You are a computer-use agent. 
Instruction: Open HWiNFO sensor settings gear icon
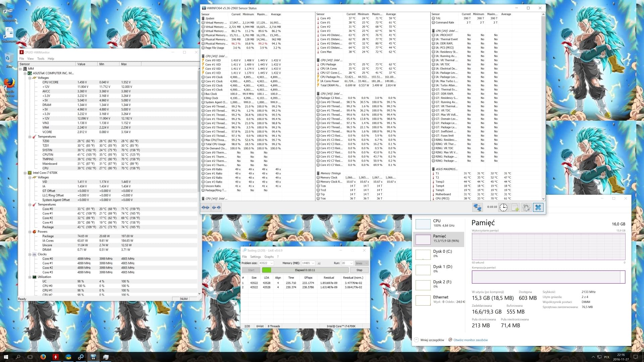[x=526, y=207]
